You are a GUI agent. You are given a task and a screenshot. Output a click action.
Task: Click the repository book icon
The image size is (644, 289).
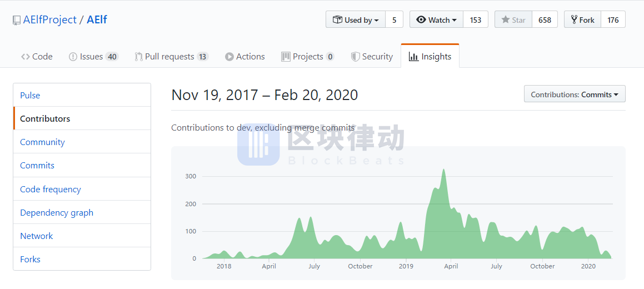(17, 20)
